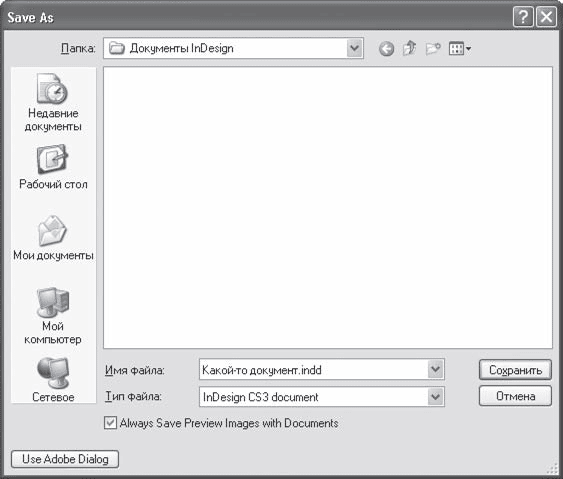Open Недавние документы in the sidebar
Image resolution: width=563 pixels, height=479 pixels.
click(x=53, y=103)
